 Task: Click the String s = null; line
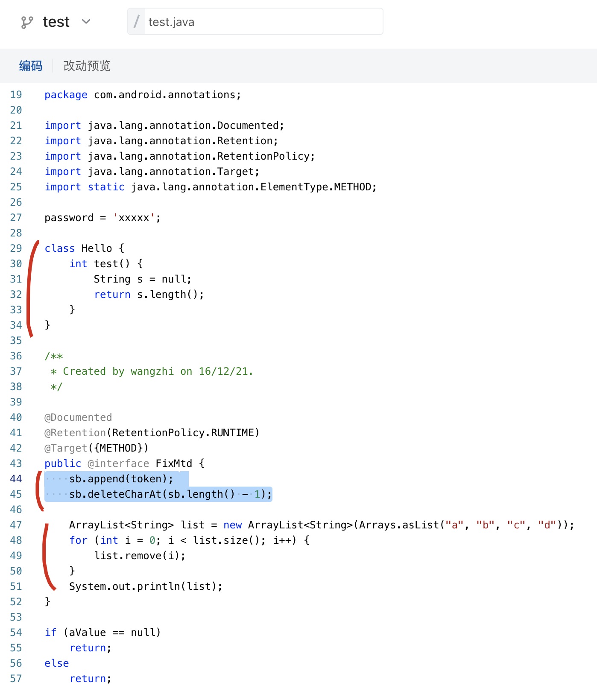click(143, 279)
